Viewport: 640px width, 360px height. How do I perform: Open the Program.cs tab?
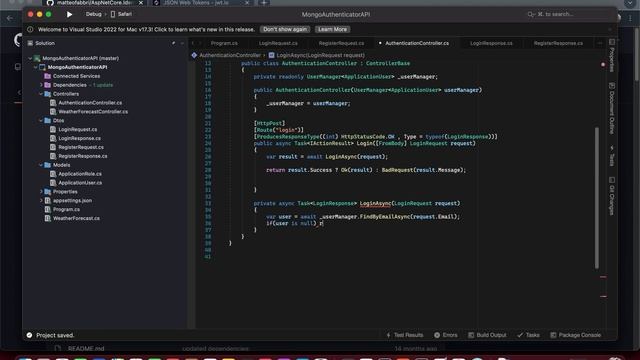pyautogui.click(x=224, y=43)
